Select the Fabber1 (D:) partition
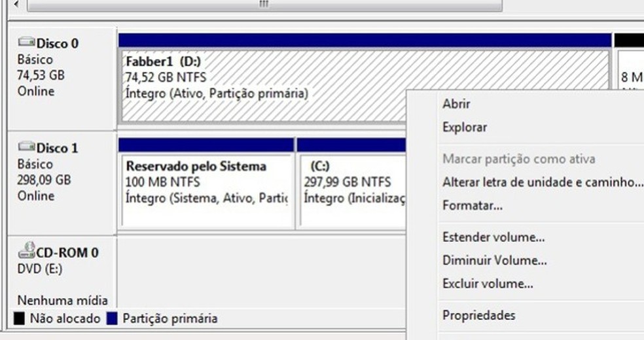The image size is (644, 340). point(262,85)
